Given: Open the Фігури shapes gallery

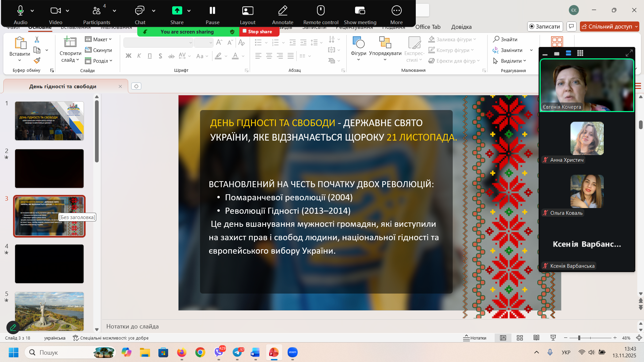Looking at the screenshot, I should click(358, 47).
